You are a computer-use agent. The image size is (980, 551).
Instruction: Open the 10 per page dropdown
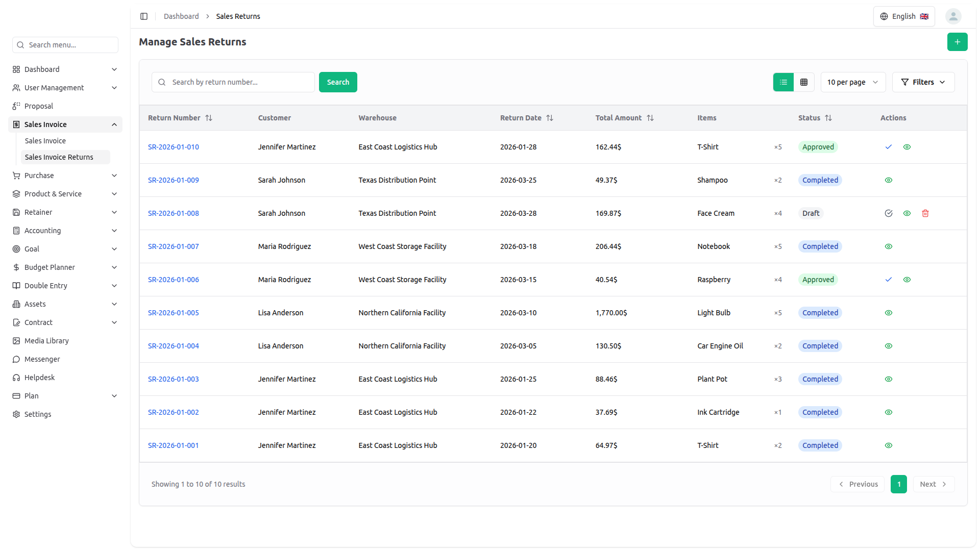point(852,82)
